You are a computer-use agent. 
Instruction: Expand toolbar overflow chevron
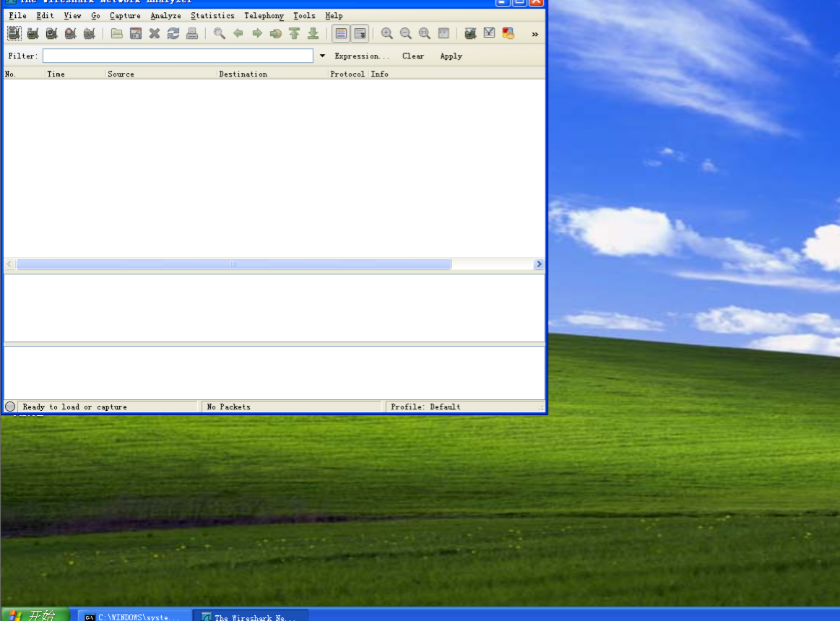click(534, 34)
